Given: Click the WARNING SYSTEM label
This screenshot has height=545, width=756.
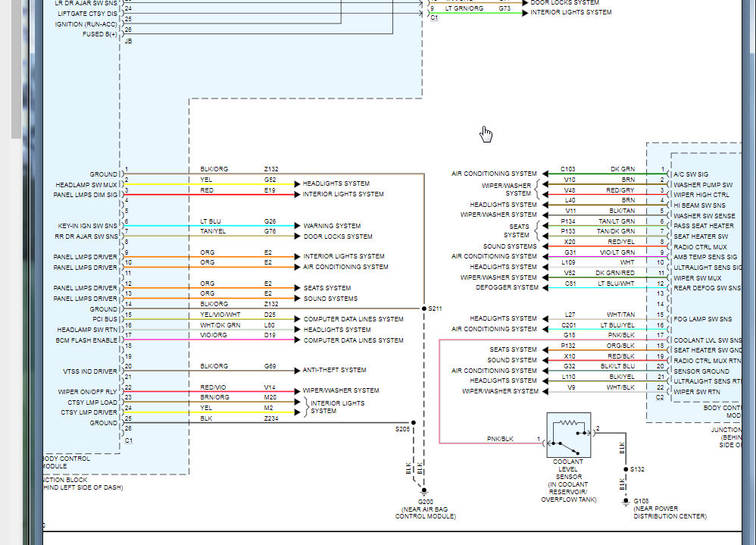Looking at the screenshot, I should point(332,226).
